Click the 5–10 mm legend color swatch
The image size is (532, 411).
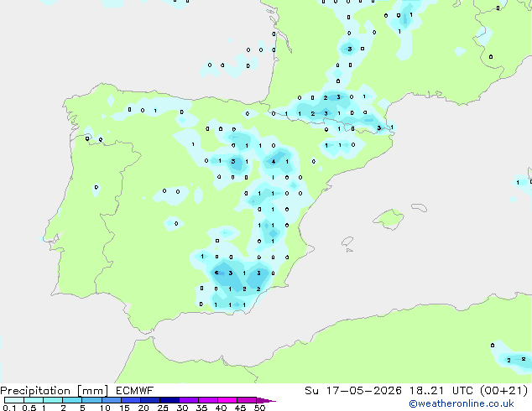pos(91,400)
